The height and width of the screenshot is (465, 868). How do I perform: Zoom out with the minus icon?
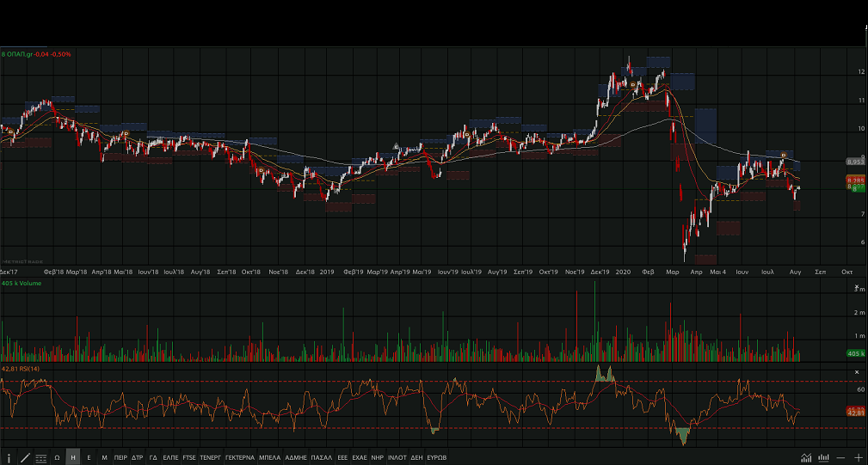tap(840, 458)
